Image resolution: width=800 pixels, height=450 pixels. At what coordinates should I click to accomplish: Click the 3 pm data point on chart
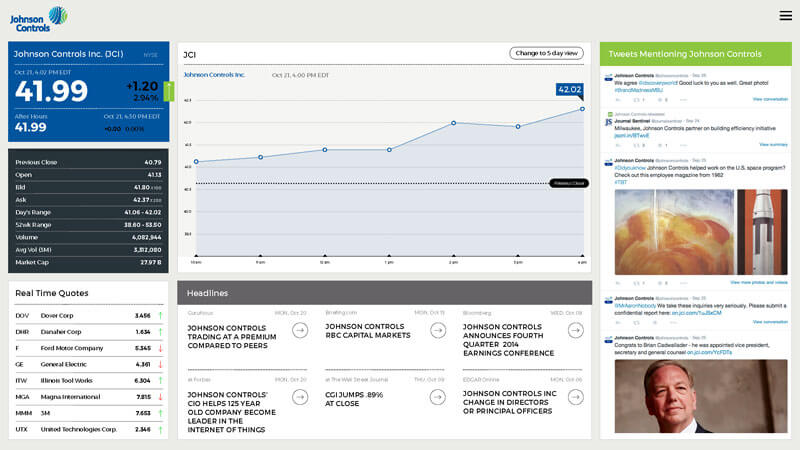[x=518, y=127]
